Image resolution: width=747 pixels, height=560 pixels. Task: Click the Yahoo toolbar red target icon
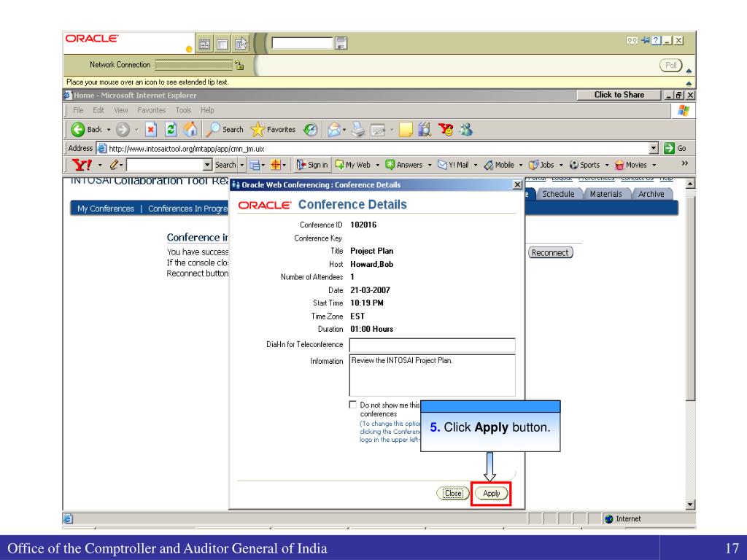pyautogui.click(x=275, y=165)
